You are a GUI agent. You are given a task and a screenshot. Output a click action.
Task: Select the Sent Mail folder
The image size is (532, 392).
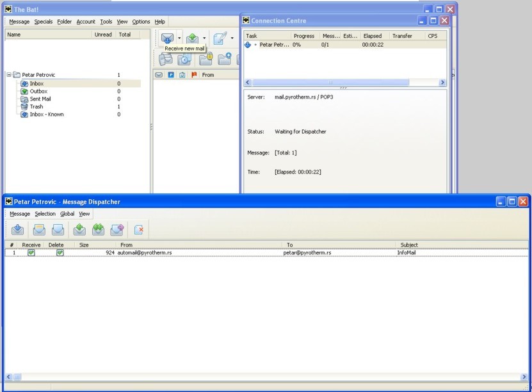pyautogui.click(x=40, y=99)
